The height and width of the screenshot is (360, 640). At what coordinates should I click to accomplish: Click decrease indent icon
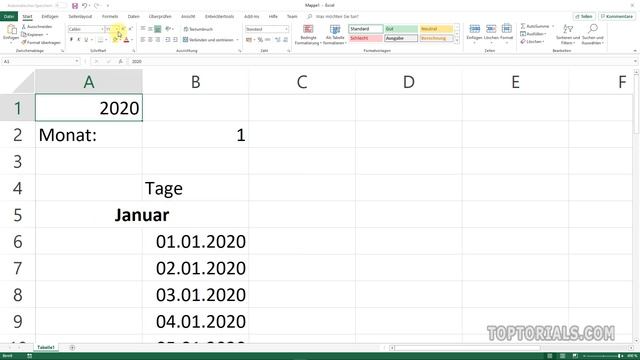click(168, 40)
